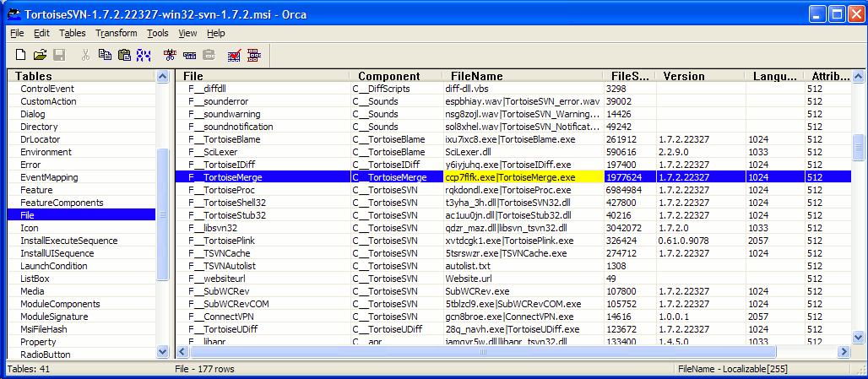Click the File grid vertical scroll down arrow
Image resolution: width=868 pixels, height=379 pixels.
(x=859, y=337)
